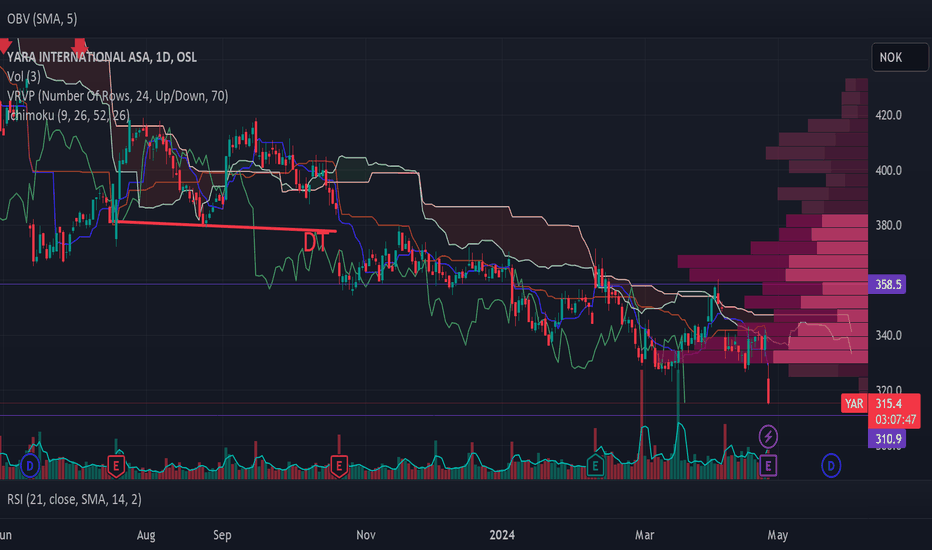Click the 03:07:47 bar countdown timer
Screen dimensions: 932x550
pos(895,419)
